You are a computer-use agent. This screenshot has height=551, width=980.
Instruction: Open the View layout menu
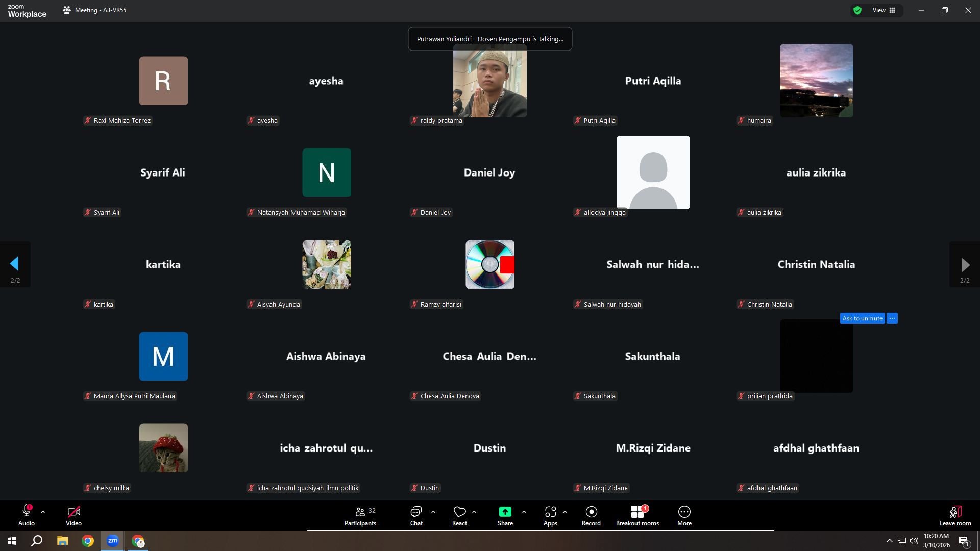tap(884, 10)
